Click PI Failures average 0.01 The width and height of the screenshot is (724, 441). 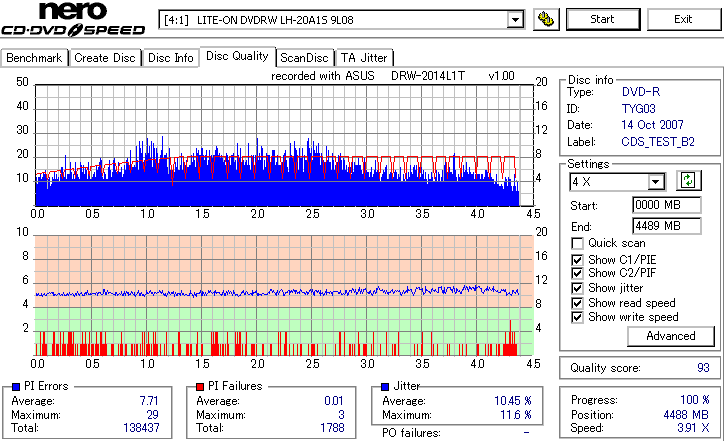pyautogui.click(x=334, y=401)
